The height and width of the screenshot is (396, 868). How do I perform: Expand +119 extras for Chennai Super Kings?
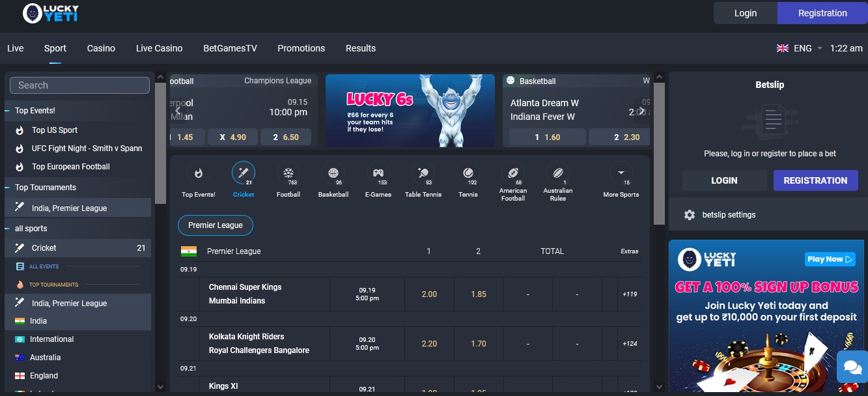(x=630, y=294)
